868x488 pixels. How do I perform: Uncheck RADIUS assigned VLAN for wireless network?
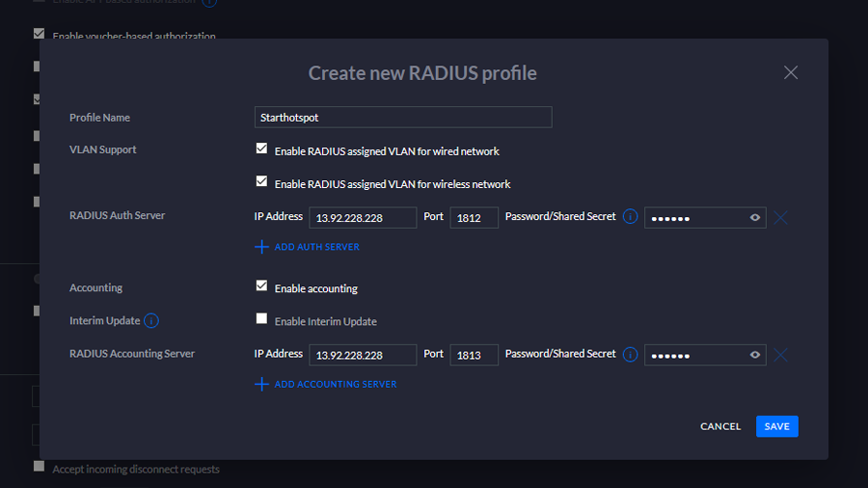261,181
